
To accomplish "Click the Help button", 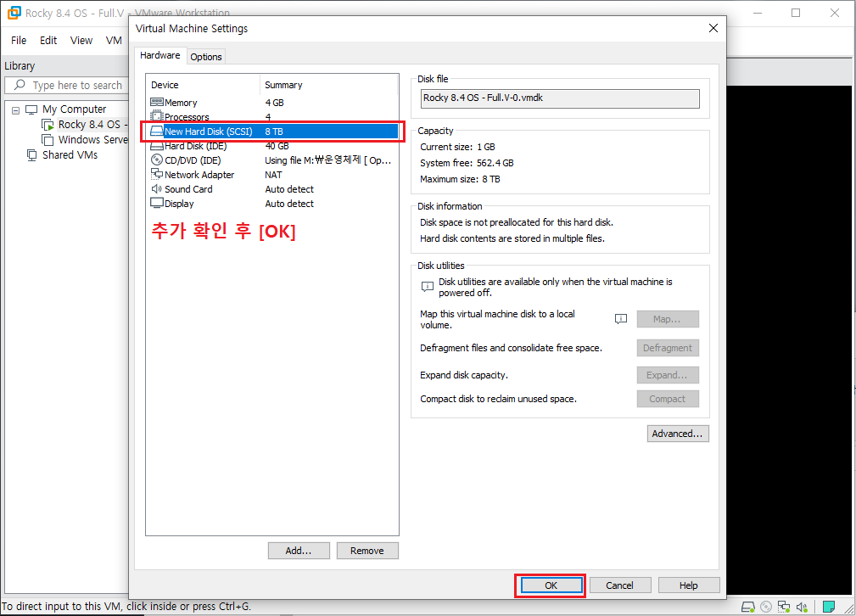I will tap(688, 585).
